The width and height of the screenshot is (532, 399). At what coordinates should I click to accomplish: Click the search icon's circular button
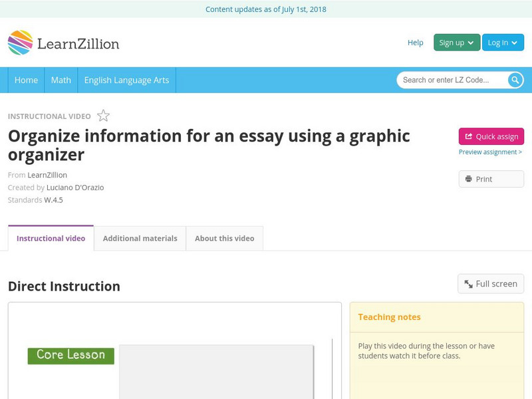514,79
